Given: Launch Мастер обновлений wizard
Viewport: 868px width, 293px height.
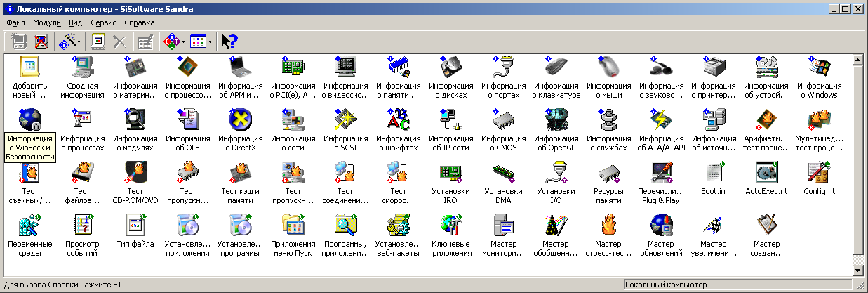Looking at the screenshot, I should pos(662,235).
